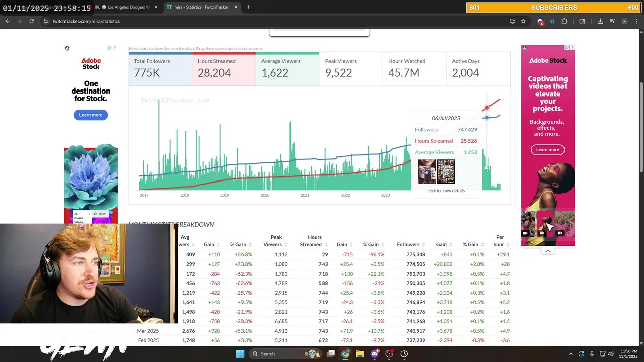Viewport: 644px width, 362px height.
Task: Sort by Peak Viewers column
Action: click(276, 241)
